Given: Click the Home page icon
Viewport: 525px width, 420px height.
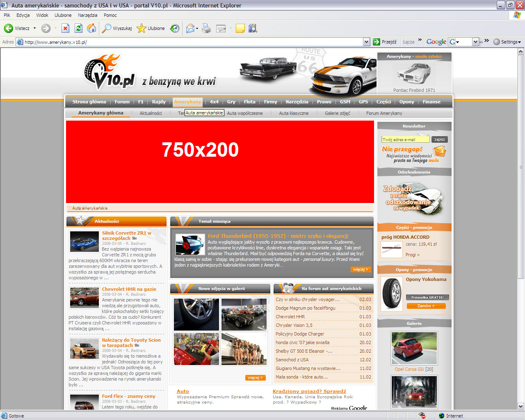Looking at the screenshot, I should click(91, 28).
